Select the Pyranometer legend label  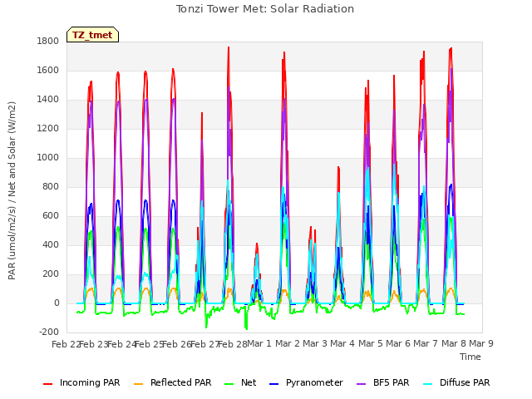click(314, 382)
